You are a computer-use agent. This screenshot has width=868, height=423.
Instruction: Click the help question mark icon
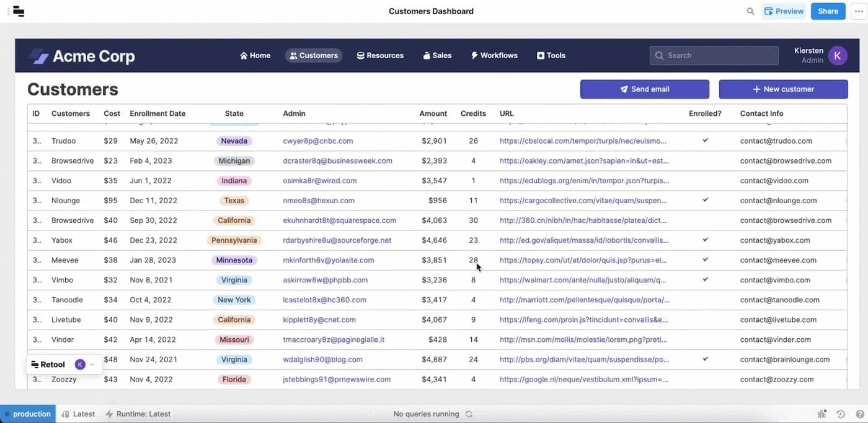859,414
